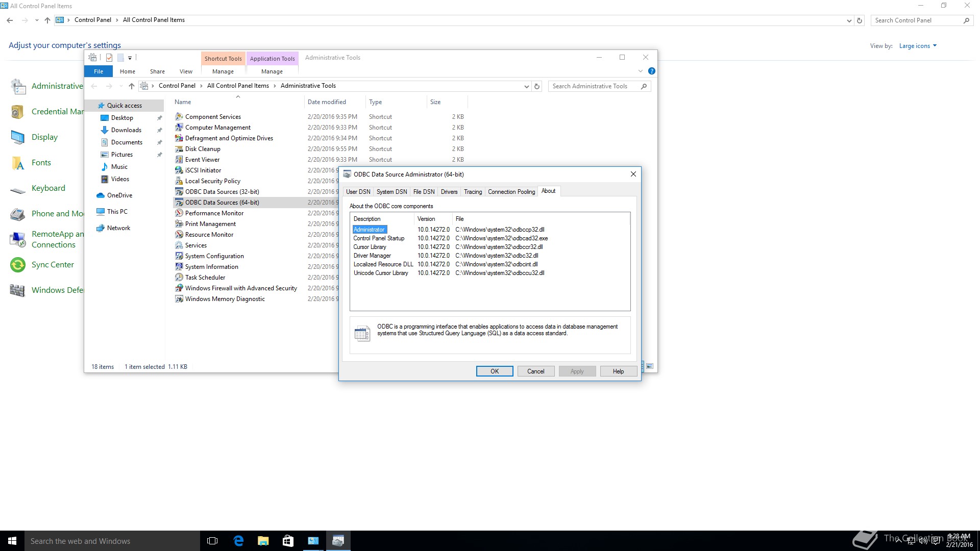Click the Resource Monitor icon
The image size is (980, 551).
coord(179,235)
